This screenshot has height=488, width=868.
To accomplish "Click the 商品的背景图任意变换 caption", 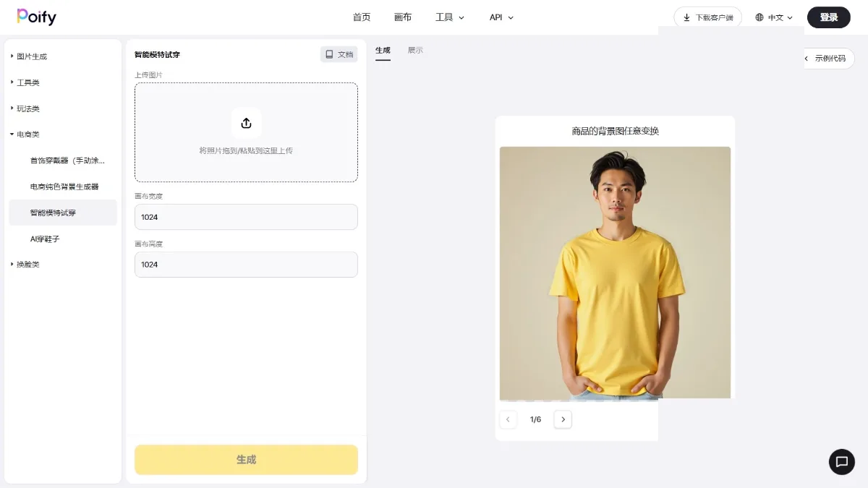I will (615, 131).
